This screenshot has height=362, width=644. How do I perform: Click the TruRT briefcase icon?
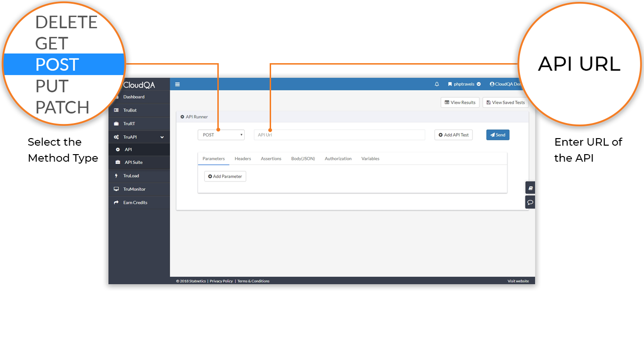[116, 123]
